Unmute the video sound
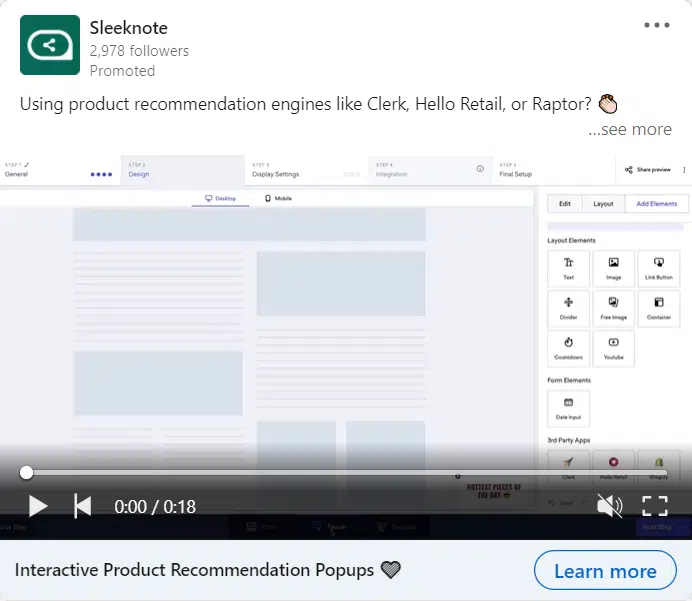692x601 pixels. click(609, 506)
